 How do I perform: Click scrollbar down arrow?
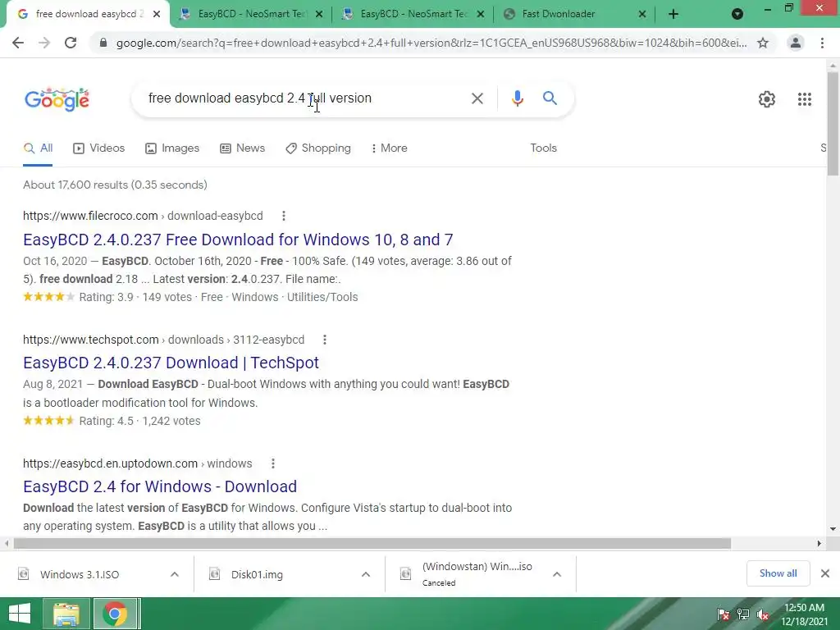(833, 529)
